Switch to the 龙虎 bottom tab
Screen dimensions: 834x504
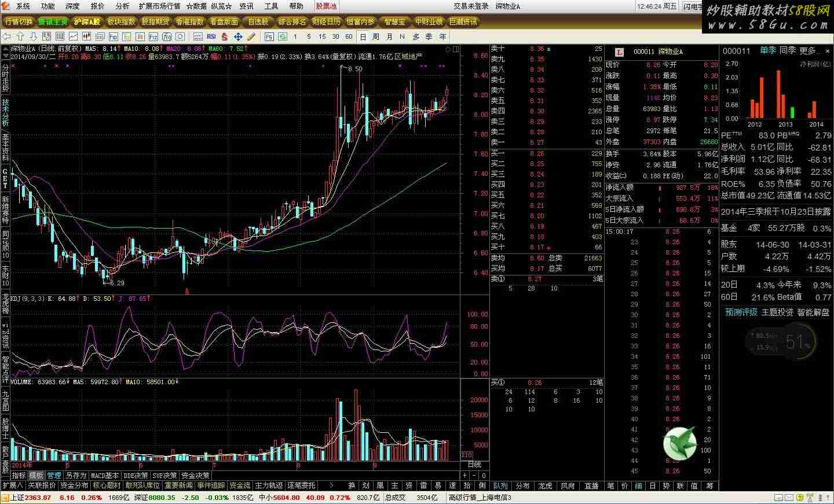coord(546,485)
